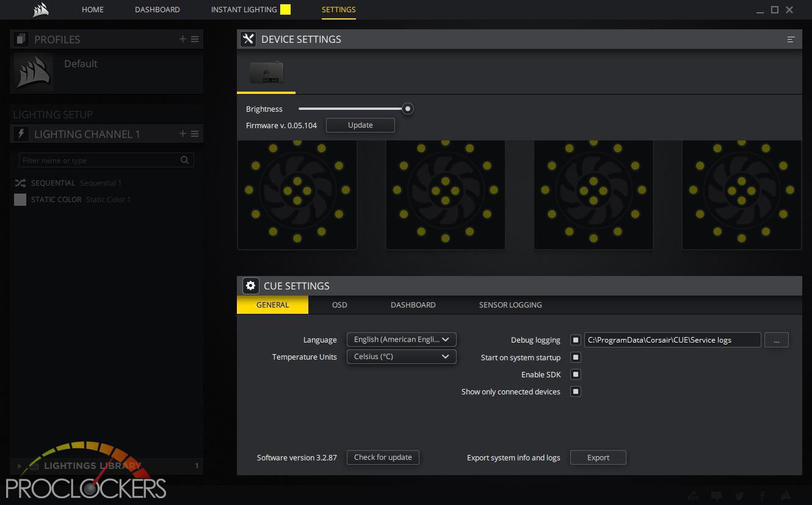Screen dimensions: 812x505
Task: Open the Language dropdown
Action: click(x=401, y=340)
